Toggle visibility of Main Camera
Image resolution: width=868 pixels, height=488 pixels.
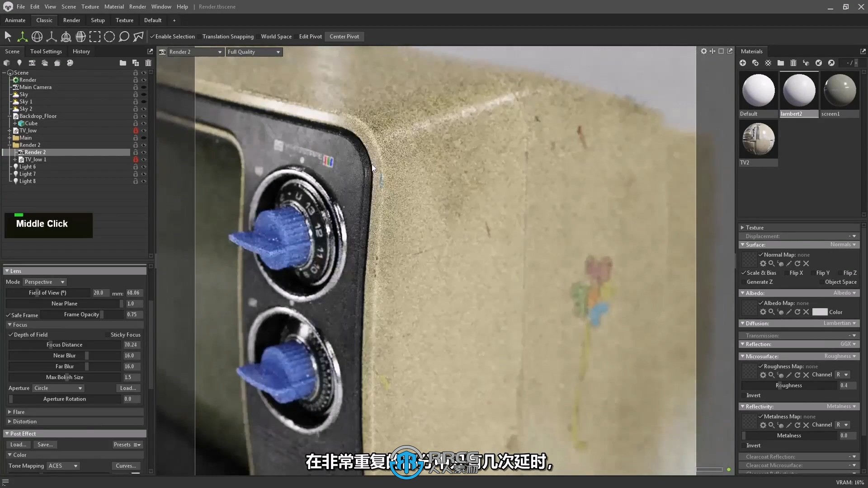click(x=144, y=87)
